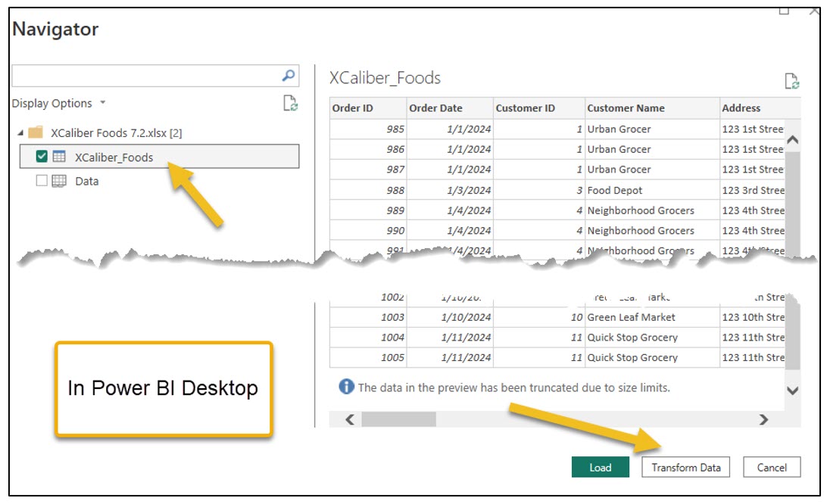Click the Order ID cell 988
Viewport: 830px width, 504px height.
point(368,191)
